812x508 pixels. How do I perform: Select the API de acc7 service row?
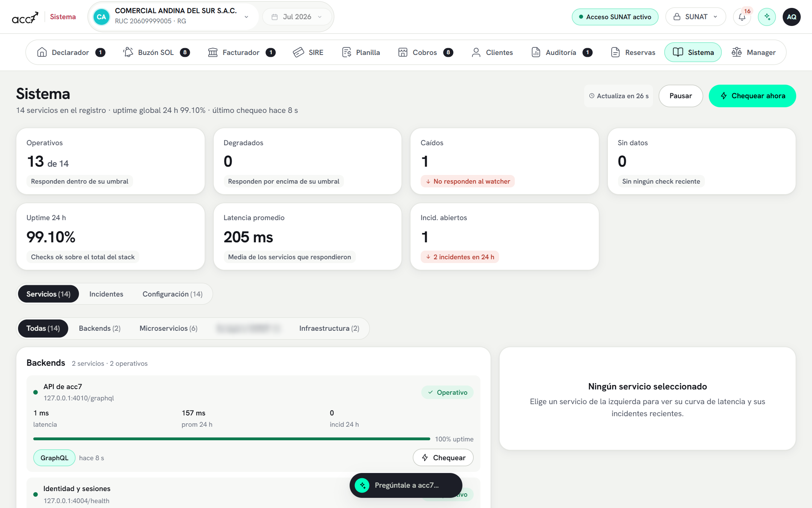tap(253, 424)
